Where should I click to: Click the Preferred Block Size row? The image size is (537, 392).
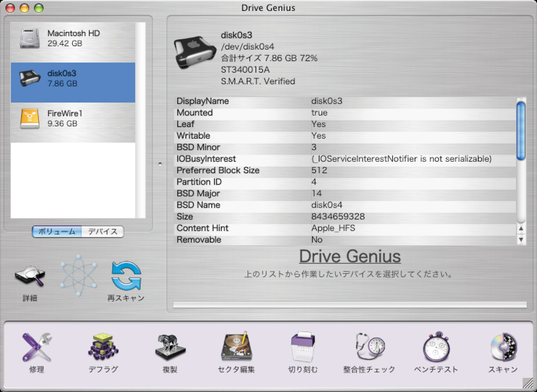click(345, 170)
